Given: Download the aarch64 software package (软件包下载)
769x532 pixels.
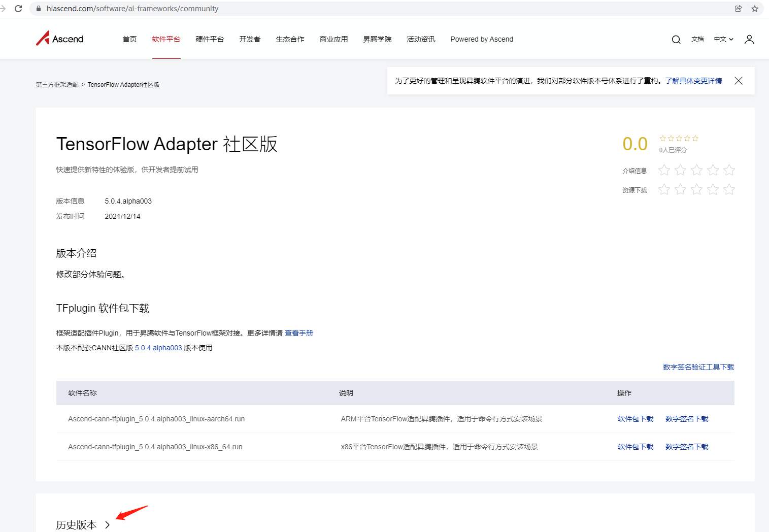Looking at the screenshot, I should [636, 419].
